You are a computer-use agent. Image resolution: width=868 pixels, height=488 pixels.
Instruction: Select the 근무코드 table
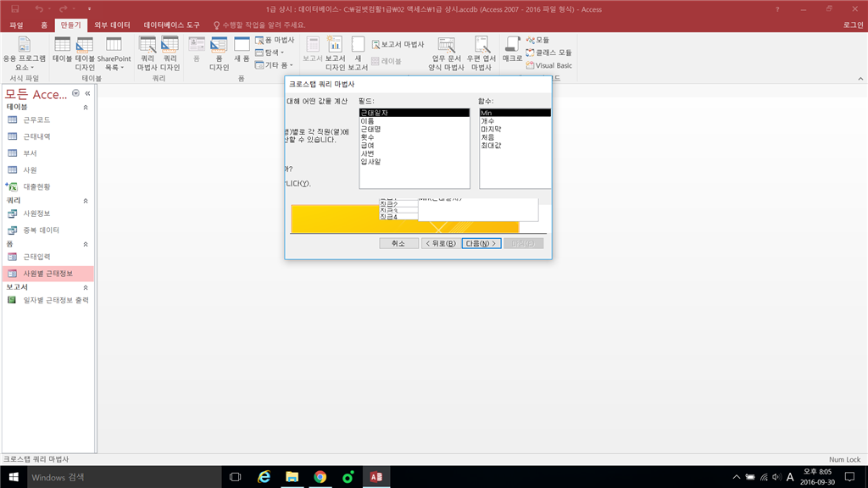[x=48, y=119]
